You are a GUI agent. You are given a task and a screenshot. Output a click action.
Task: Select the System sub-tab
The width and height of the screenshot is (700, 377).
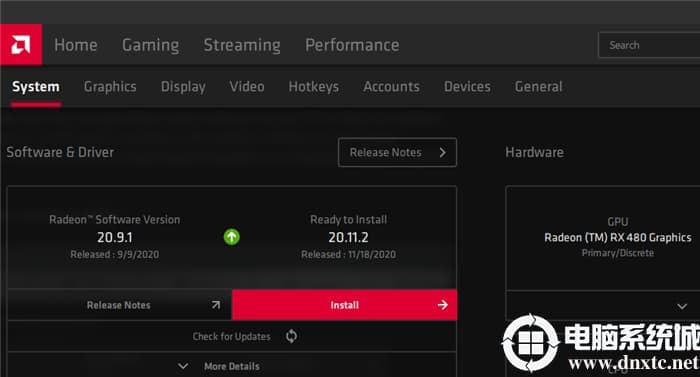point(36,87)
